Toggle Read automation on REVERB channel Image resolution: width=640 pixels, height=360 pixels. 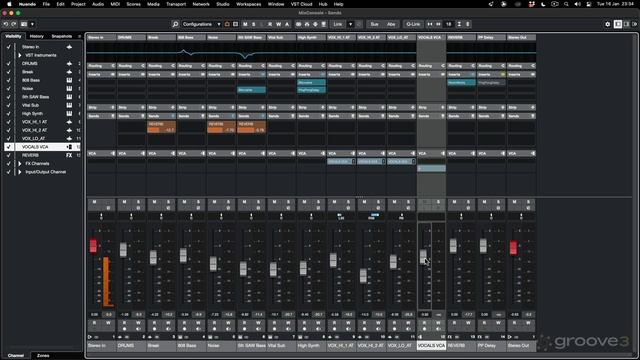[x=454, y=323]
